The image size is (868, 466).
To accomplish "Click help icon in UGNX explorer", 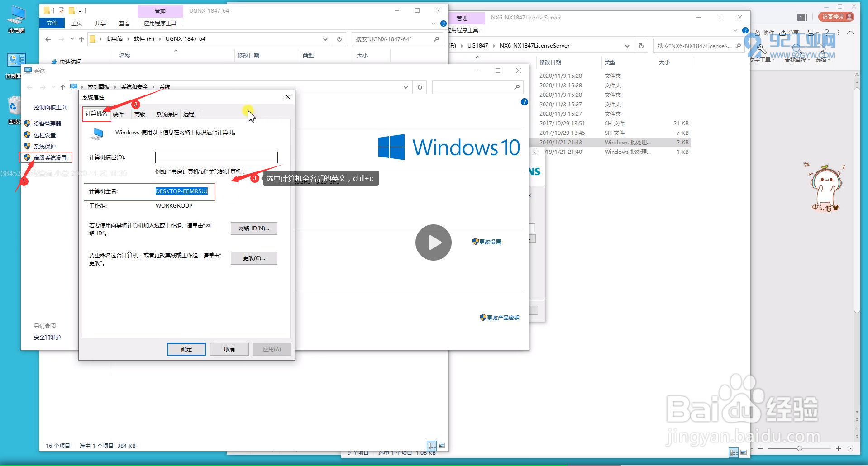I will 444,24.
